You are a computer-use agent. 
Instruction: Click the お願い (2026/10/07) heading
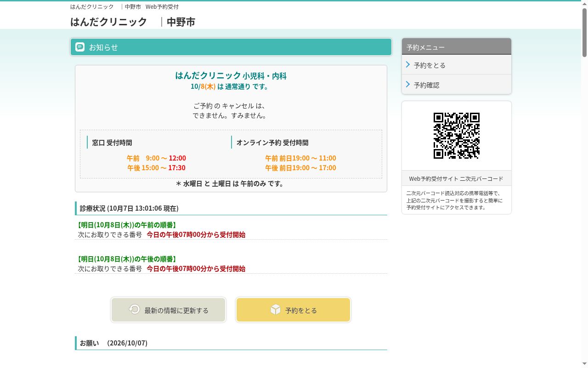tap(113, 343)
